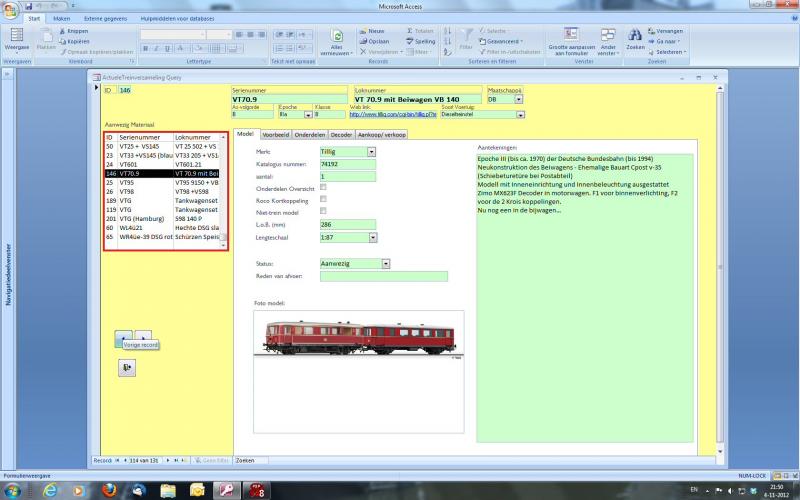Switch to Externe gegevens ribbon tab
Screen dimensions: 800x500
pyautogui.click(x=105, y=18)
